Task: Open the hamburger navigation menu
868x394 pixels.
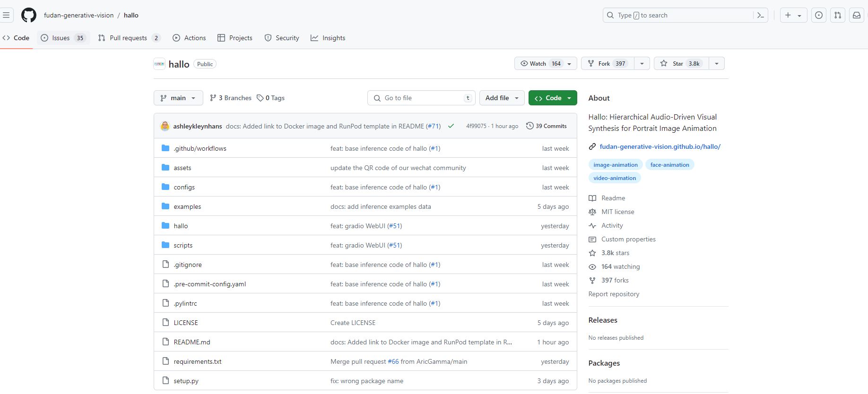Action: (x=6, y=15)
